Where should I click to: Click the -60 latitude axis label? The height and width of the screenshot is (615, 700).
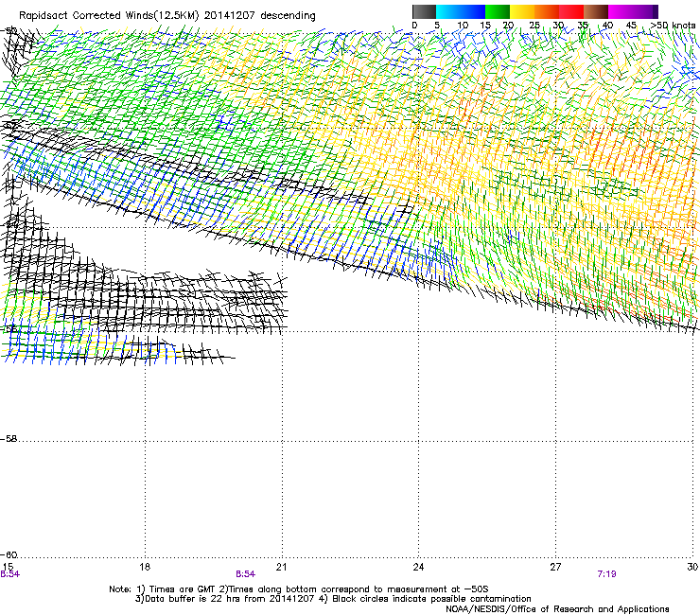tap(9, 555)
